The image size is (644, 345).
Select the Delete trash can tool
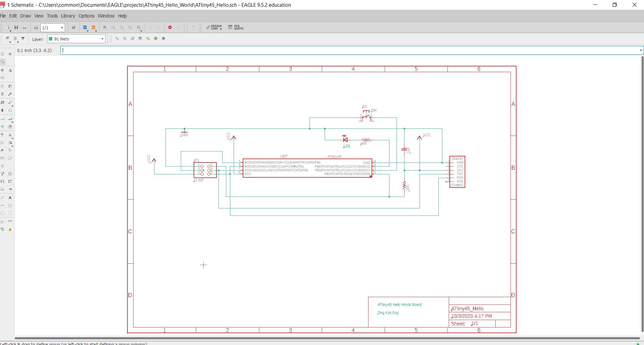[2, 94]
